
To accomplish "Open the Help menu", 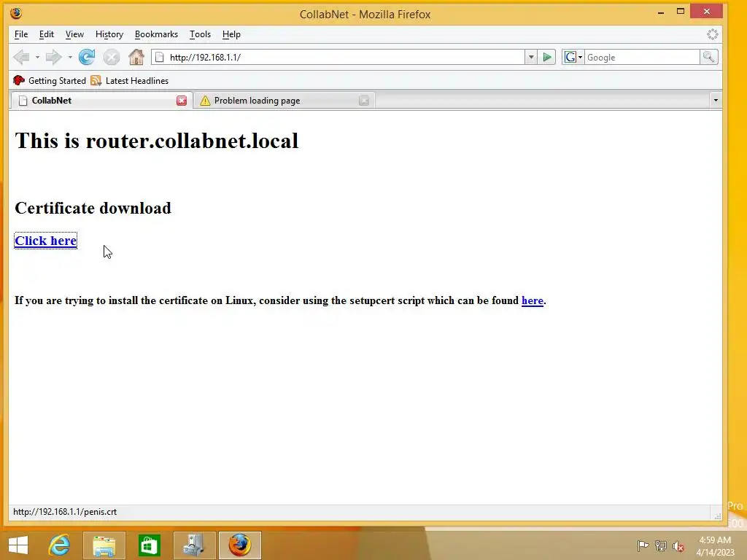I will [231, 34].
